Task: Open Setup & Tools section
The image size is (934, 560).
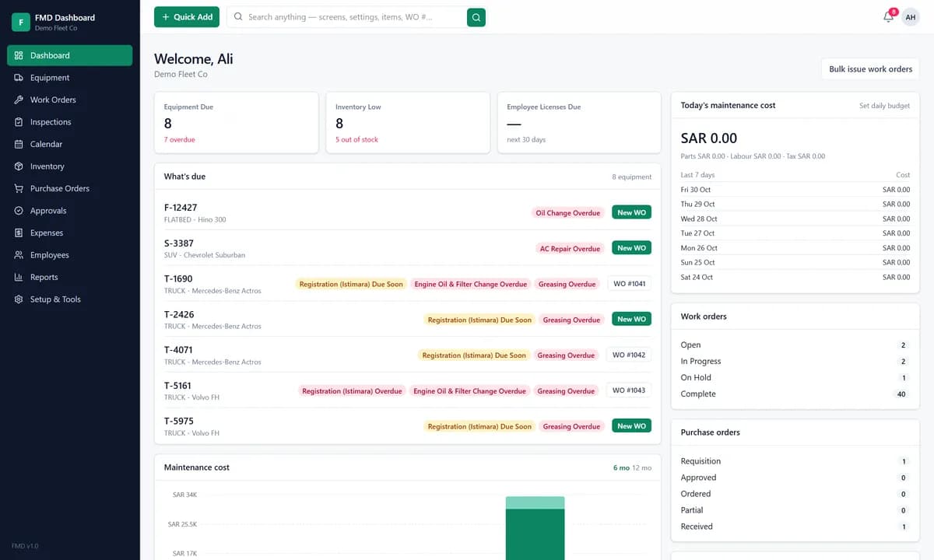Action: pos(70,299)
